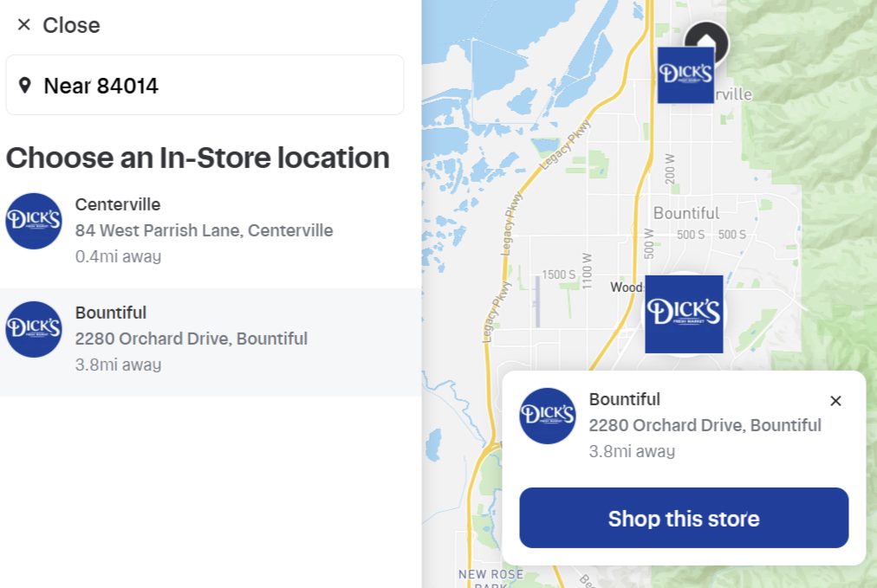Click the 1500 S street label on the map

pyautogui.click(x=559, y=275)
